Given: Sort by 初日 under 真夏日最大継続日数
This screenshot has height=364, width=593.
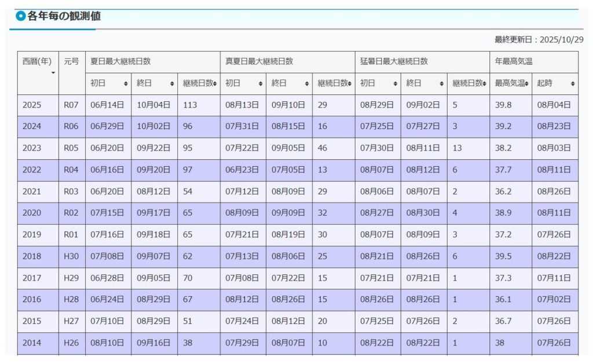Looking at the screenshot, I should coord(261,84).
